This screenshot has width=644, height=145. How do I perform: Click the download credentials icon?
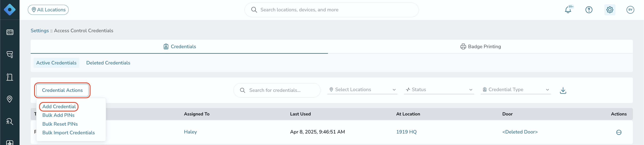click(x=563, y=91)
